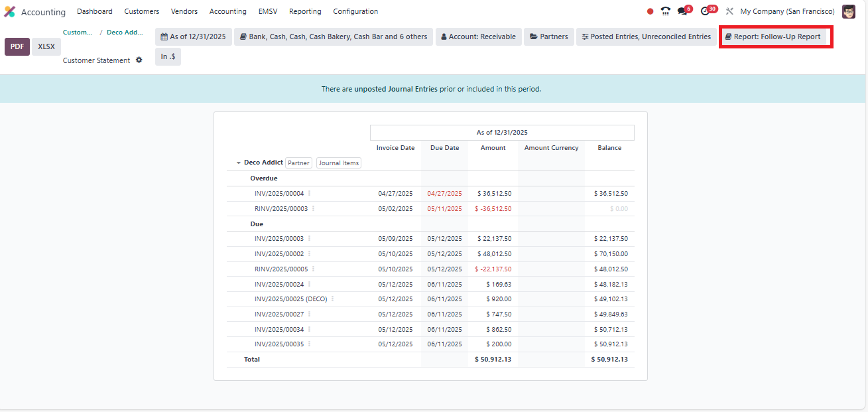Viewport: 868px width, 412px height.
Task: Open Posted Entries, Unreconciled Entries options
Action: point(647,36)
